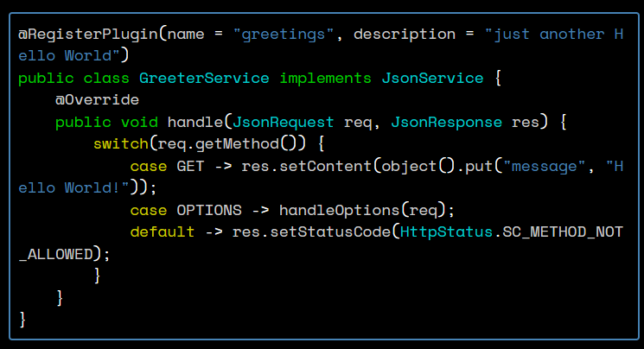Click the GreeterService class name
The height and width of the screenshot is (349, 644).
pos(205,79)
